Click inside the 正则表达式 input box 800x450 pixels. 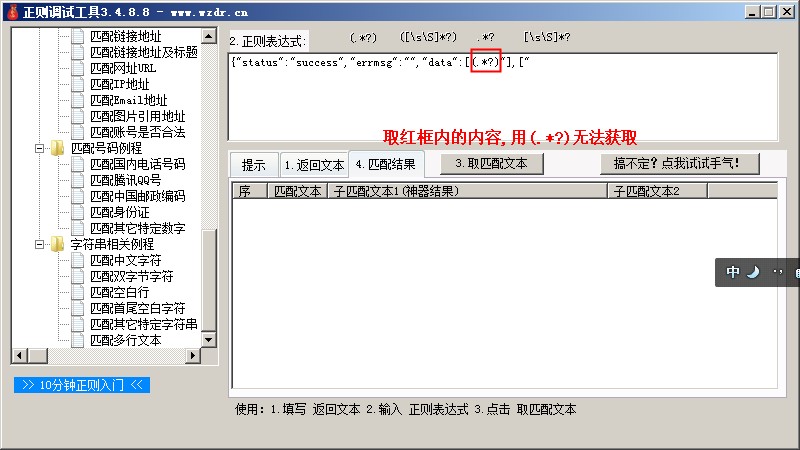click(503, 97)
